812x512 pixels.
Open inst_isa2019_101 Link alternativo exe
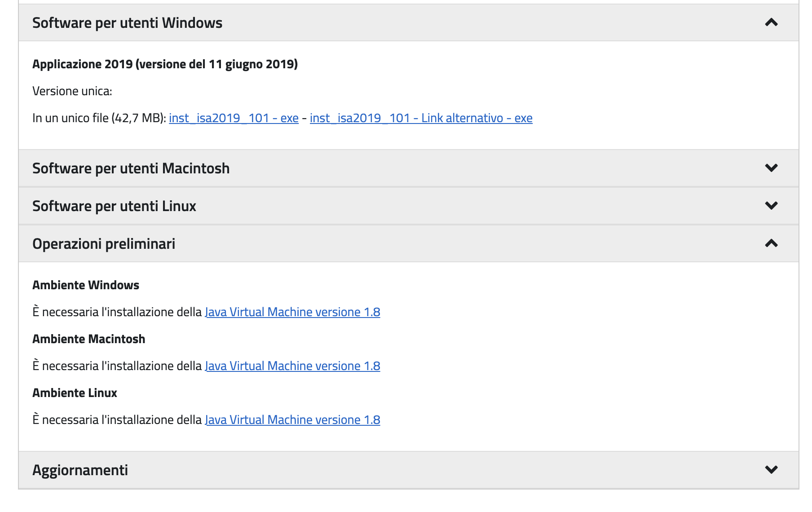[x=421, y=118]
